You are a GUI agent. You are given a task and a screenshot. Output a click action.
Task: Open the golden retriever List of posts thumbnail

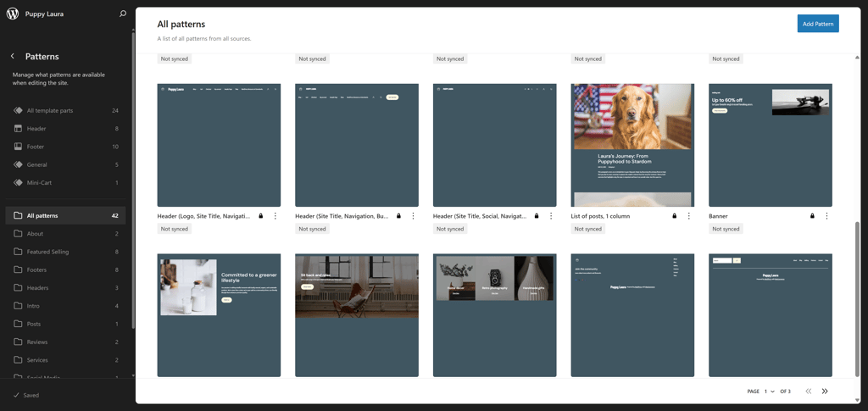tap(632, 145)
